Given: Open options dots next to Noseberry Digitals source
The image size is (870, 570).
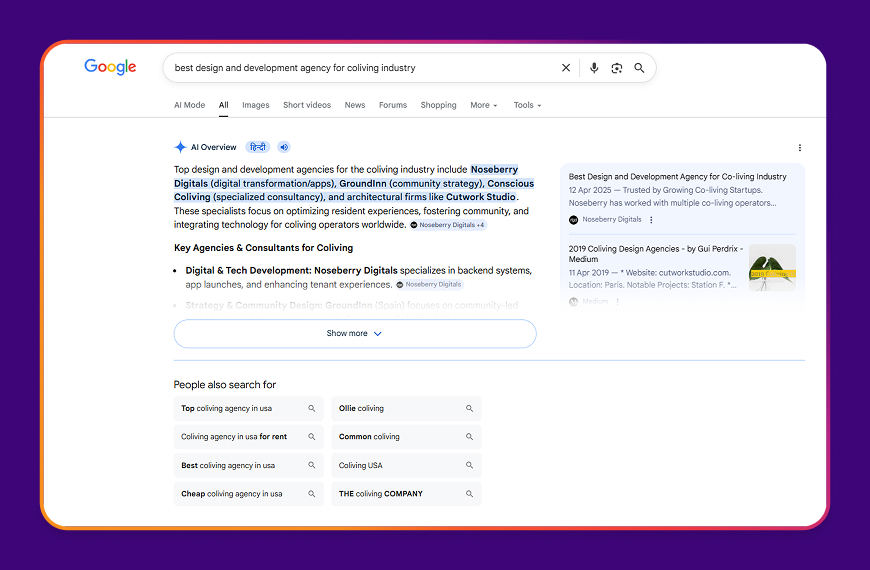Looking at the screenshot, I should click(x=651, y=220).
